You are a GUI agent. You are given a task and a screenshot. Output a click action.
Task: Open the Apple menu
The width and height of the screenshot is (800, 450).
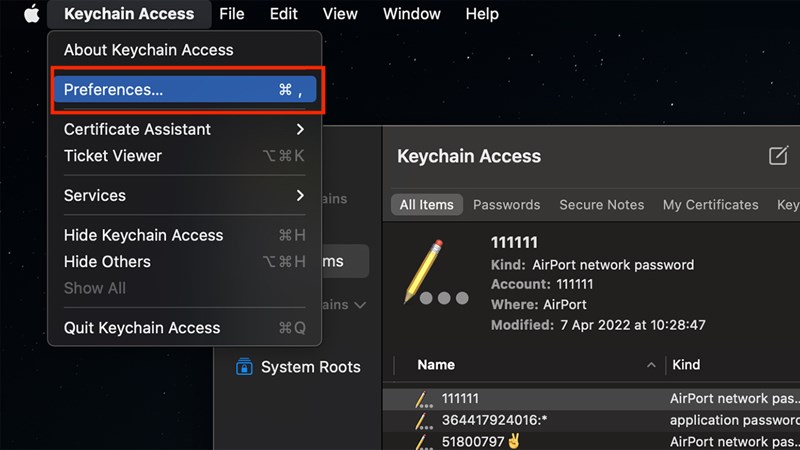32,14
